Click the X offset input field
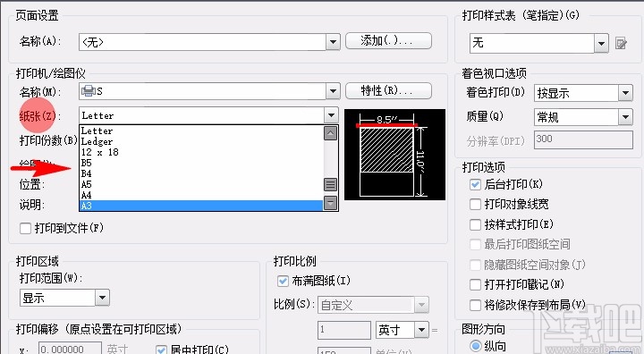 tap(71, 349)
